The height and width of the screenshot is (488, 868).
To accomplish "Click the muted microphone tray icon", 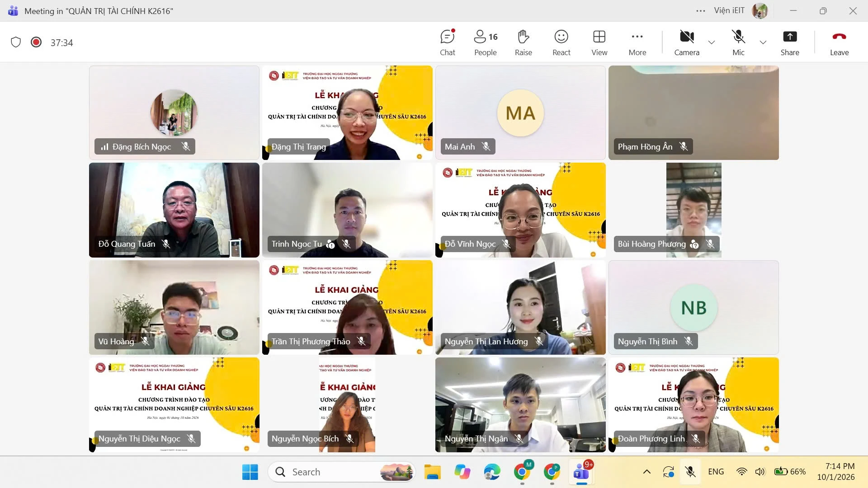I will point(690,472).
